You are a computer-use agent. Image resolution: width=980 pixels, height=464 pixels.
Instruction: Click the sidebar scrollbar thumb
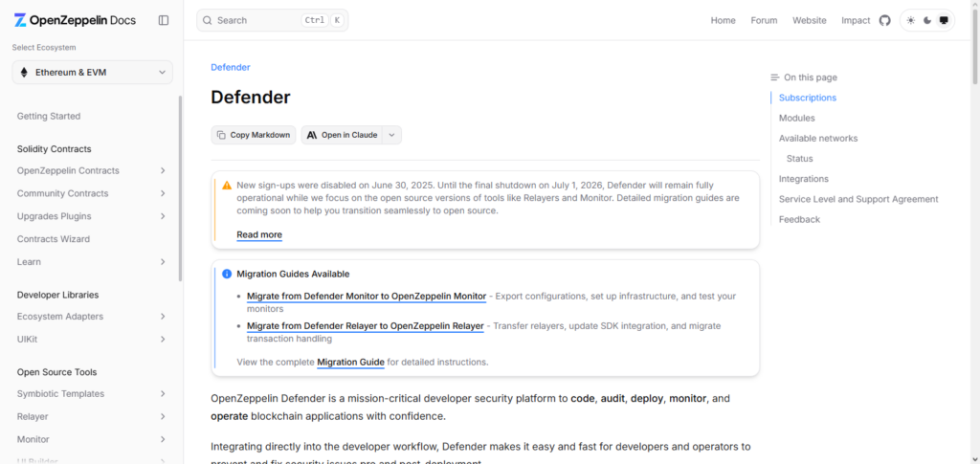181,188
